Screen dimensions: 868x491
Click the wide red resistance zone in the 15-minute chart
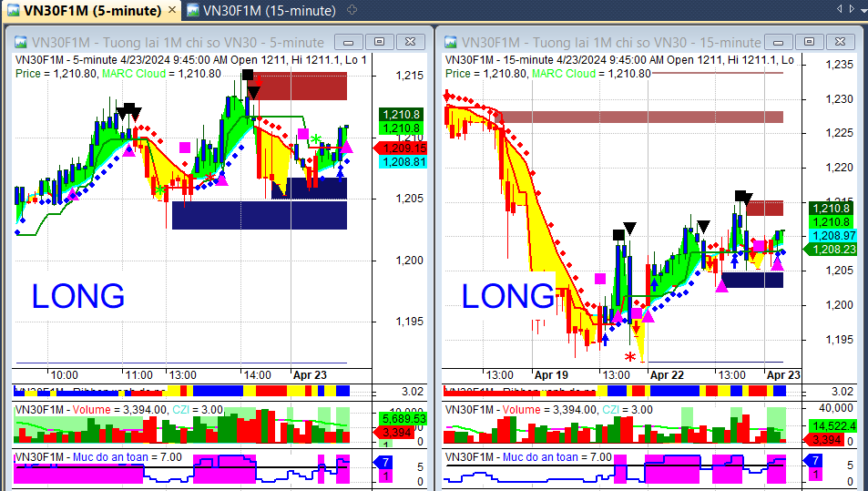tap(641, 117)
